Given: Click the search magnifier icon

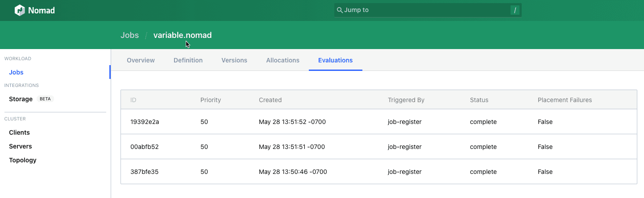Looking at the screenshot, I should point(340,10).
